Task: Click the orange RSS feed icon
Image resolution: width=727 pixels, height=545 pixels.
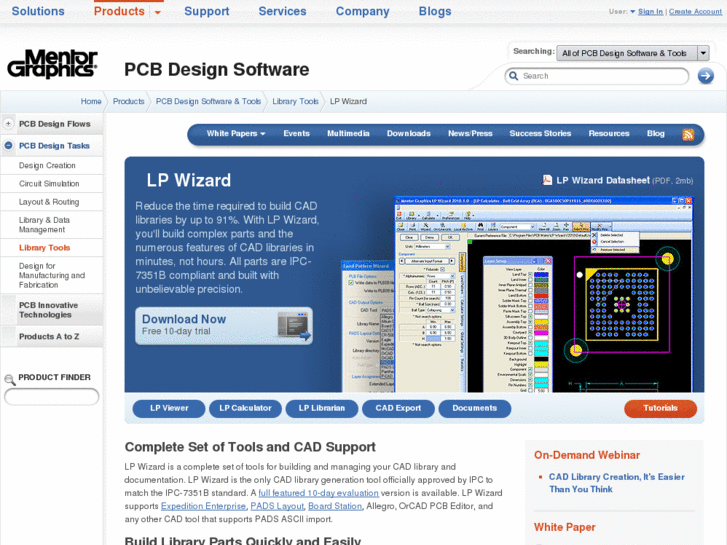Action: pos(688,135)
